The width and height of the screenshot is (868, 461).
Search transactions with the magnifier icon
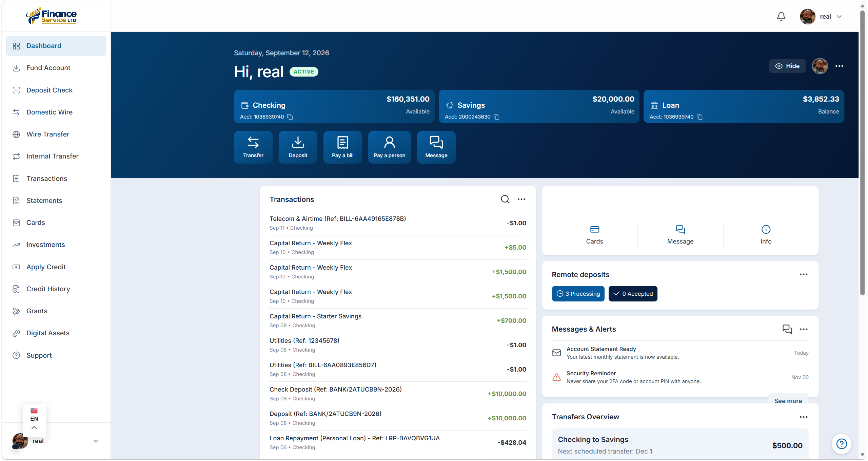pos(505,199)
